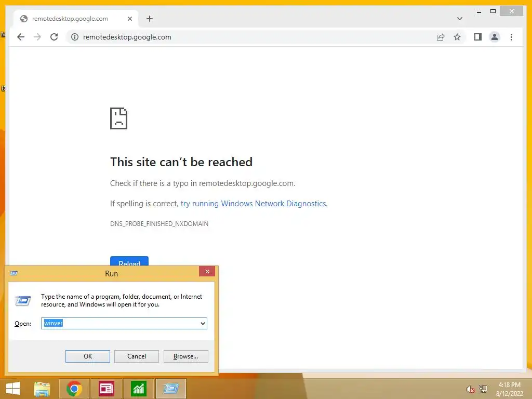Share this page using the share icon
This screenshot has width=532, height=399.
[x=441, y=37]
